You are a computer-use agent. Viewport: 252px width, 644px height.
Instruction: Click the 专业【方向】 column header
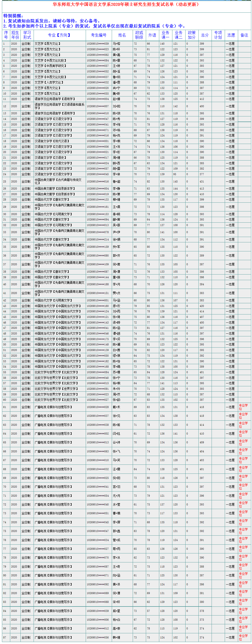[x=59, y=35]
